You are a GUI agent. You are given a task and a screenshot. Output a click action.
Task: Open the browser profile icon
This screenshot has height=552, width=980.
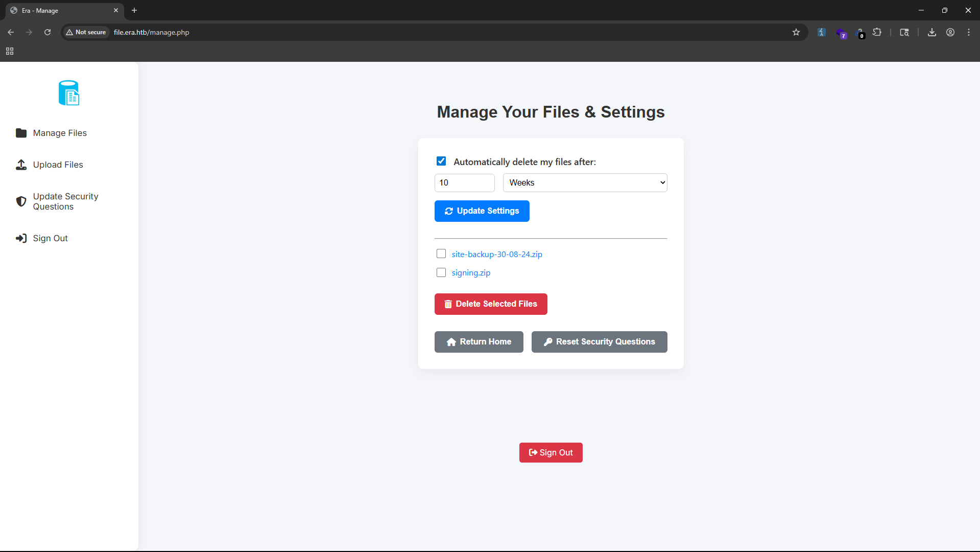[x=950, y=32]
